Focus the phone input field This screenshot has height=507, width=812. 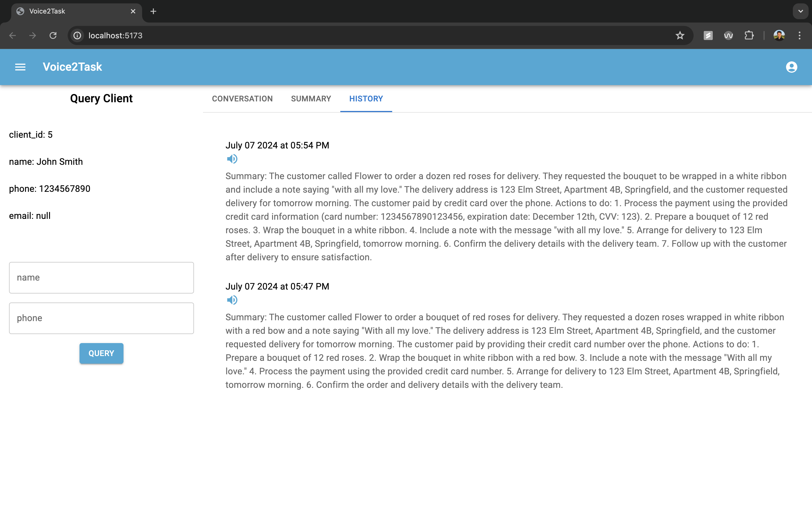101,318
